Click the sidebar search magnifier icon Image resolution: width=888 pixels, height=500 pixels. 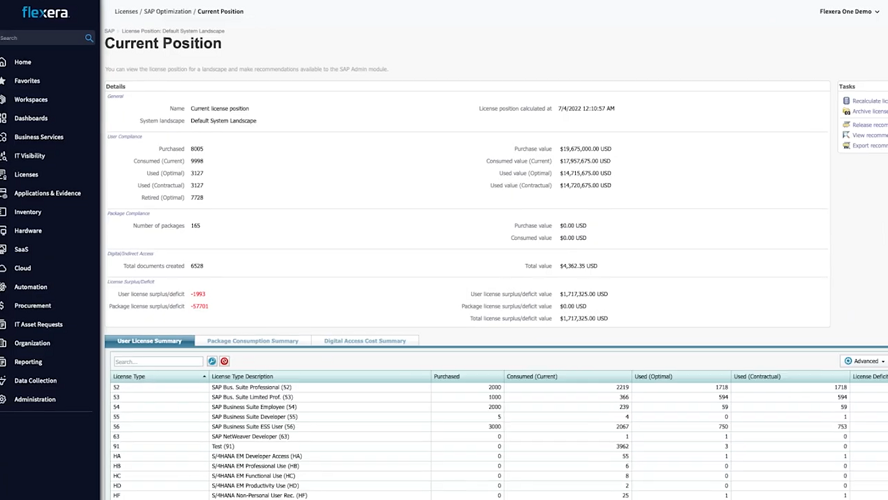pyautogui.click(x=89, y=38)
